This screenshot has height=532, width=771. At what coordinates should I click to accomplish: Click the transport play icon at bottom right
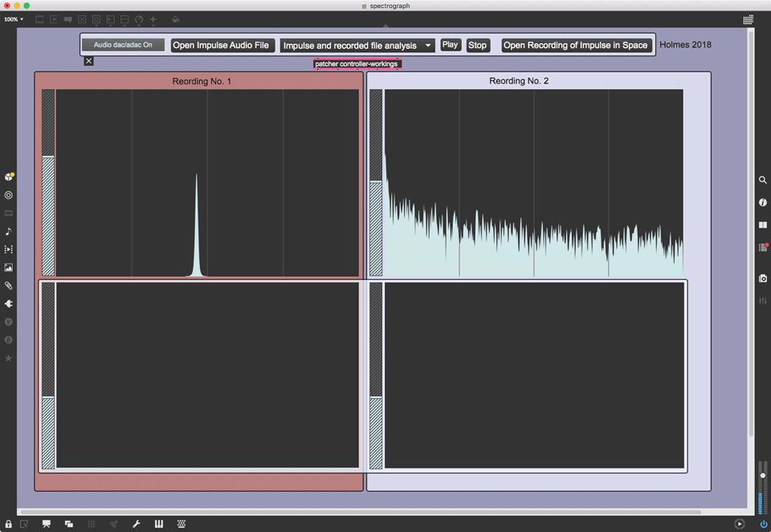[x=740, y=524]
